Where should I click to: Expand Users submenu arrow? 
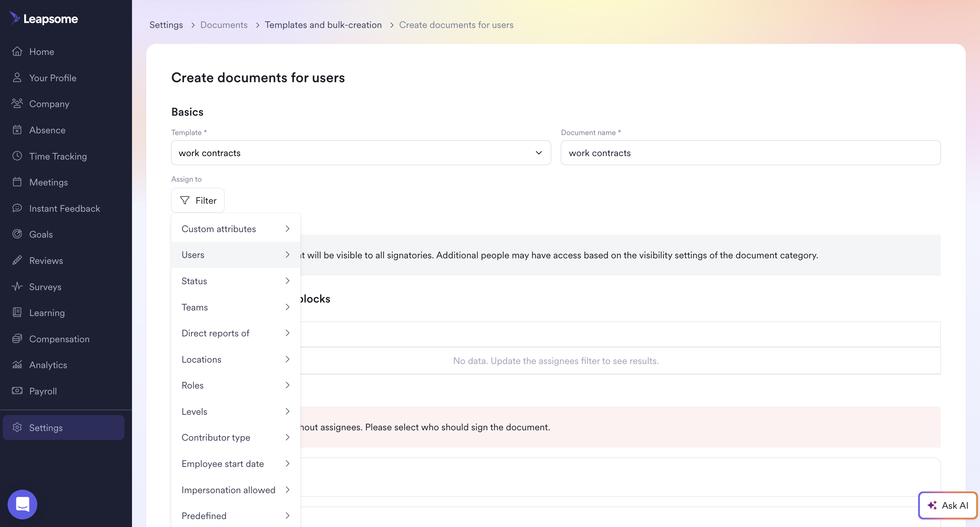(x=288, y=255)
